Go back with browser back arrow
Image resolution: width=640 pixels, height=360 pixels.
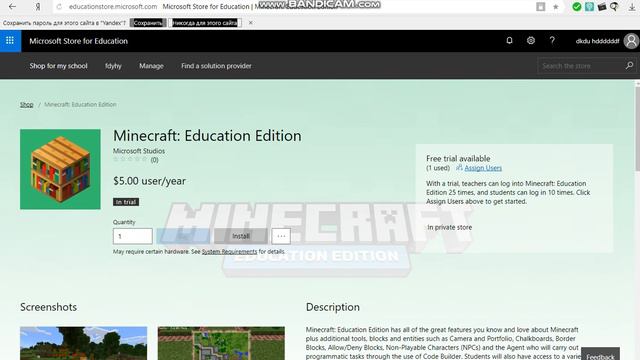pyautogui.click(x=12, y=7)
